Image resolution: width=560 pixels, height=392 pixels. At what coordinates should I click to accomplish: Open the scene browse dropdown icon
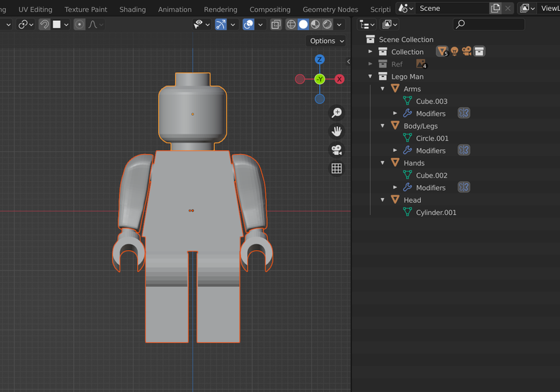click(406, 8)
